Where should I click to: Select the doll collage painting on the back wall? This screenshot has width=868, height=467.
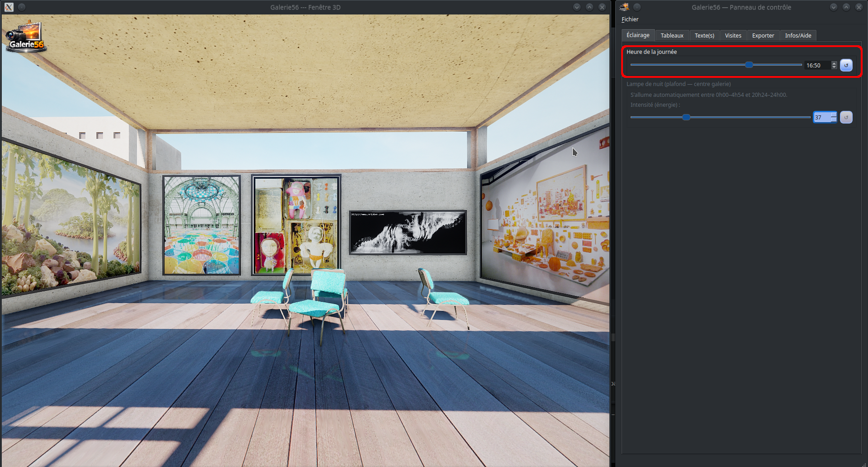[x=296, y=225]
